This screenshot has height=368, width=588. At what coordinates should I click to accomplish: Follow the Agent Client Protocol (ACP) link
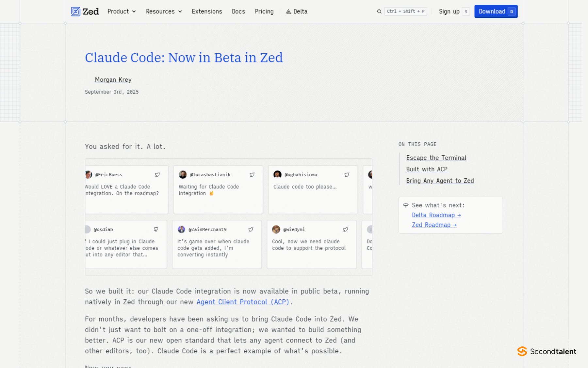243,302
